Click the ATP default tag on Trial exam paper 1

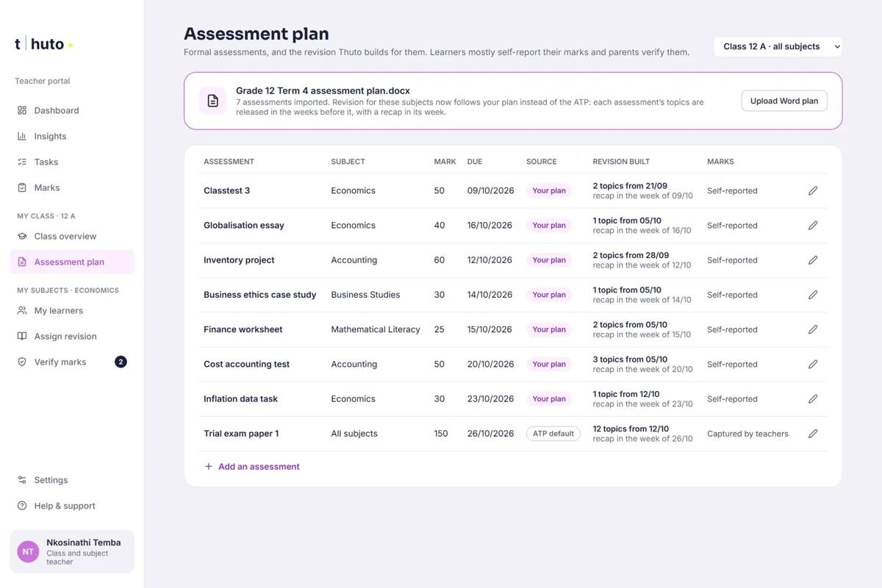pyautogui.click(x=553, y=434)
